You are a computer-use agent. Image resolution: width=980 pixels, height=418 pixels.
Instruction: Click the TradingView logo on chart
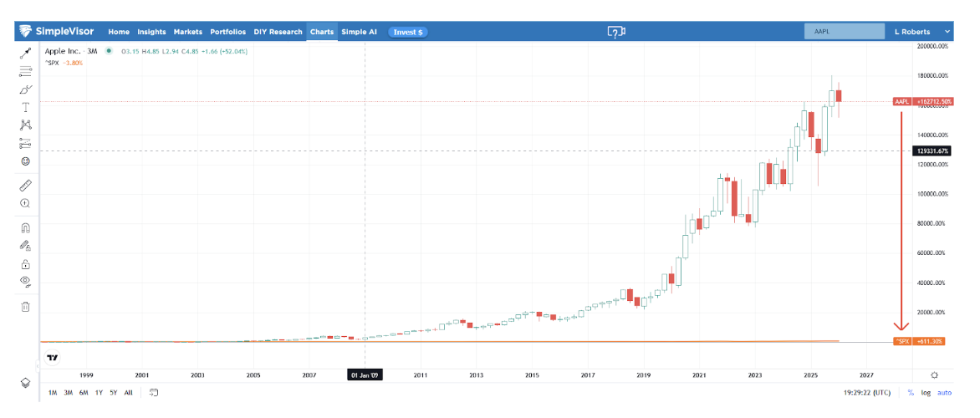(x=54, y=358)
